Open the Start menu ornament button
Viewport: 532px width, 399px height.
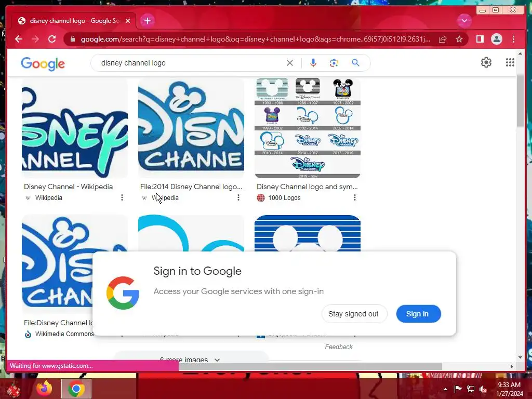[13, 389]
